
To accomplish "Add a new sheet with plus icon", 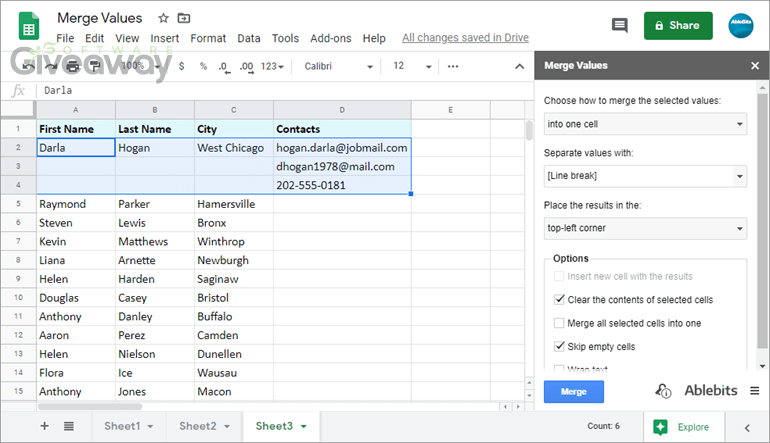I will click(44, 426).
